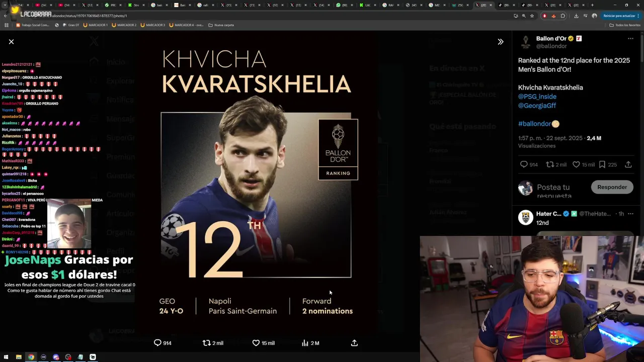
Task: Click Hater C... reply text 12nd
Action: [x=542, y=223]
